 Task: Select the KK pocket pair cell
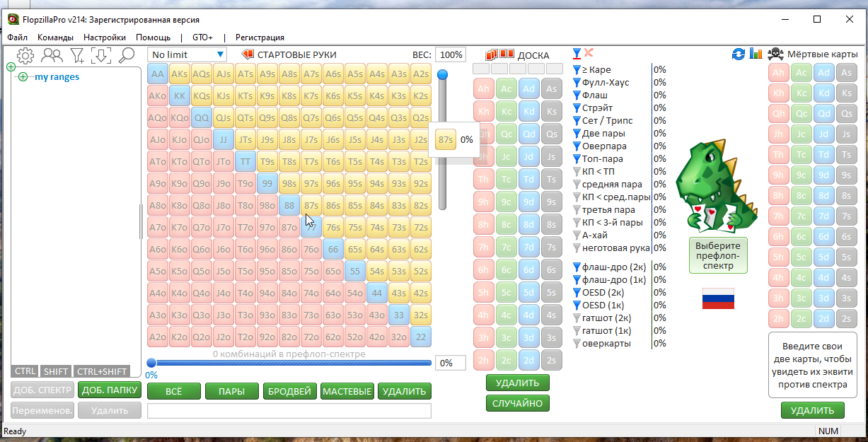(x=180, y=95)
